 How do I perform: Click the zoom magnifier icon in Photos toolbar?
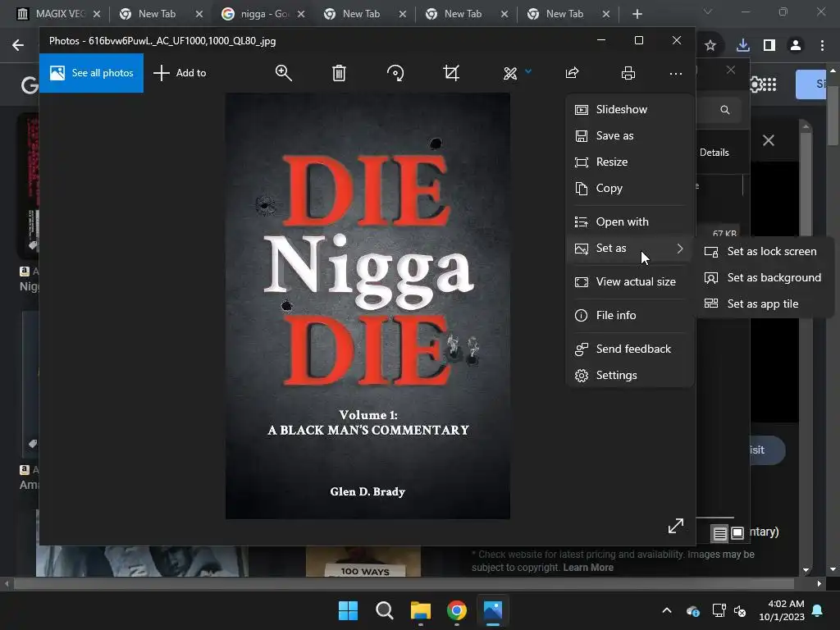click(x=283, y=73)
